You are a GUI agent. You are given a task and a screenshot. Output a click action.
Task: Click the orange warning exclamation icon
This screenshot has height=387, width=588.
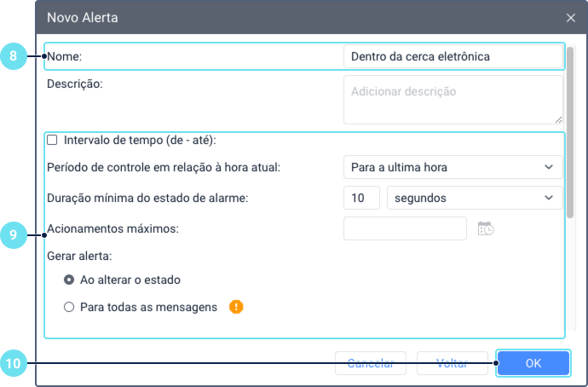(236, 307)
